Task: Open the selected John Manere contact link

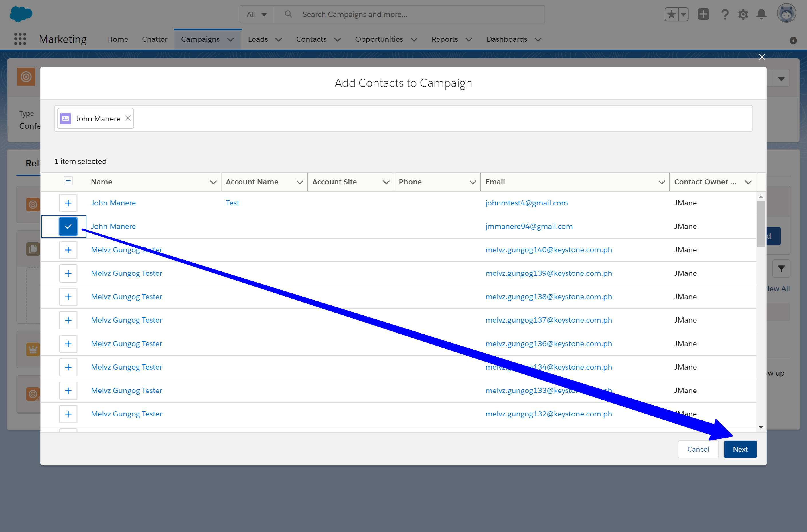Action: 113,226
